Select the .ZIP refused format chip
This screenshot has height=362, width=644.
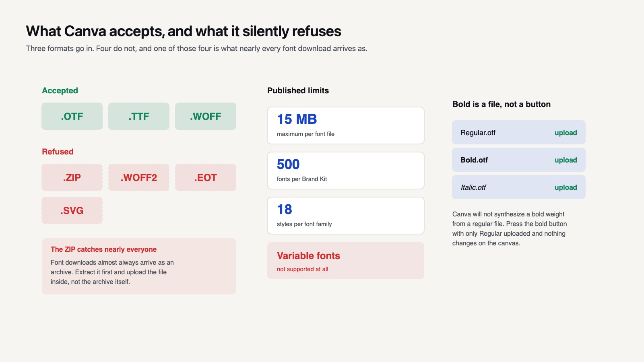[x=72, y=177]
